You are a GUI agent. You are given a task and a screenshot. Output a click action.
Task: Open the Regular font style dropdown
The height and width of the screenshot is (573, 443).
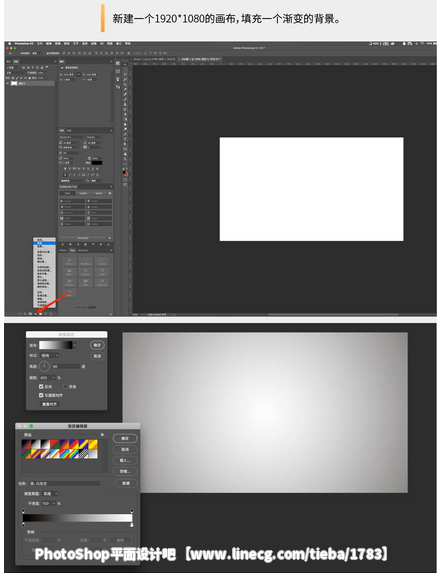95,137
